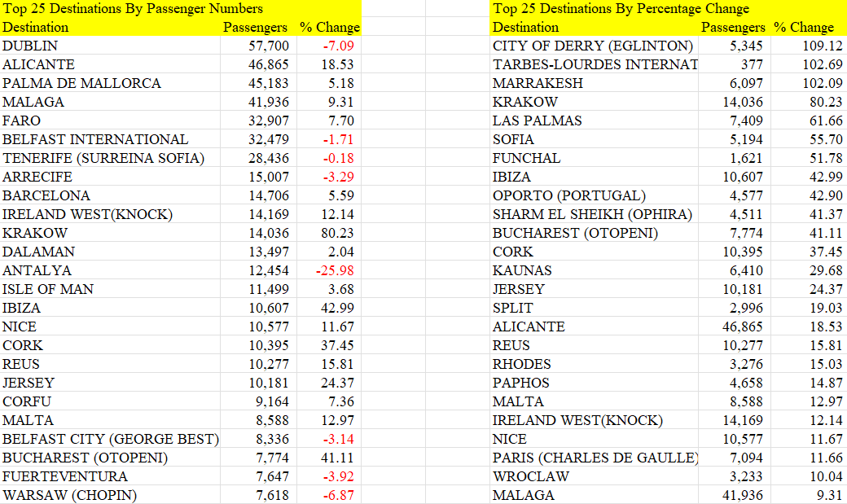Click the 9,164 passengers value
Screen dimensions: 847x504
click(x=272, y=401)
